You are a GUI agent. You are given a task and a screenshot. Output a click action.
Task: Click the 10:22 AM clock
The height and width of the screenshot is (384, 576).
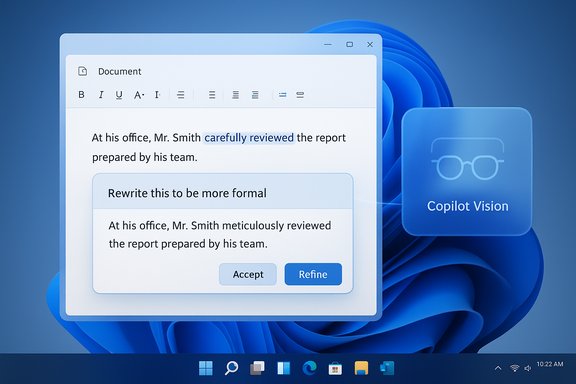click(x=550, y=364)
